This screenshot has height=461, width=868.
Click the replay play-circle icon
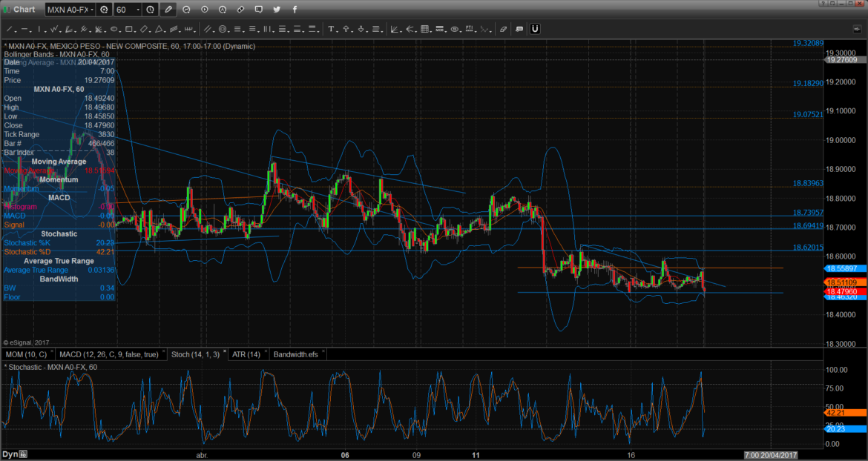pos(204,10)
